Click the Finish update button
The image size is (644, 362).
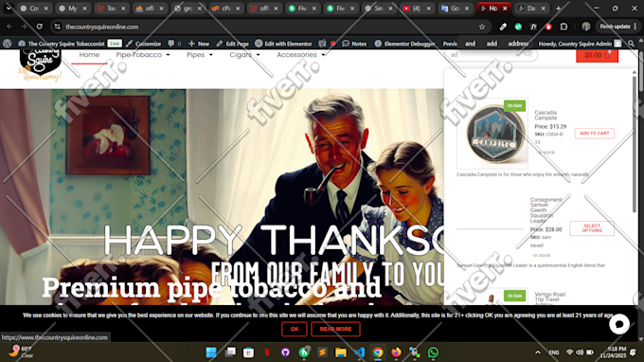coord(615,27)
